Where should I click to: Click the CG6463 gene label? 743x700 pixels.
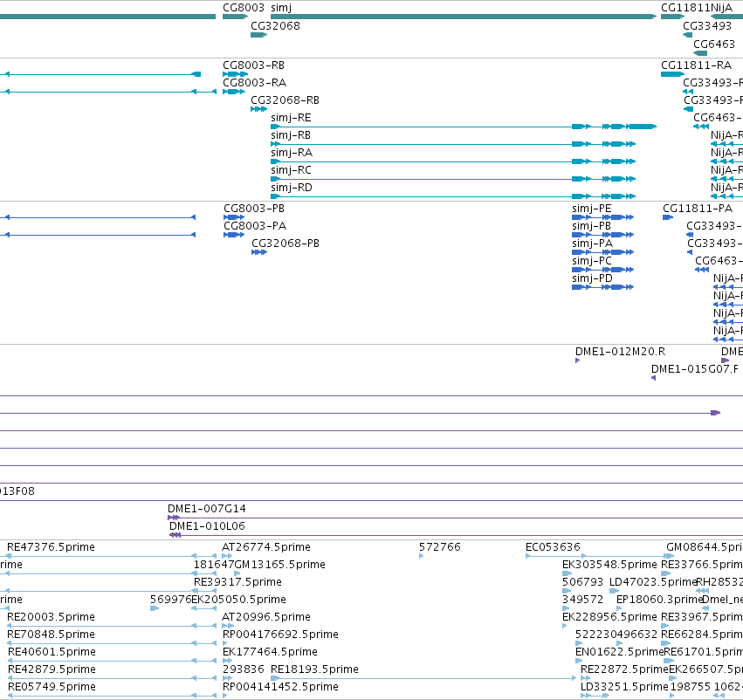point(714,44)
